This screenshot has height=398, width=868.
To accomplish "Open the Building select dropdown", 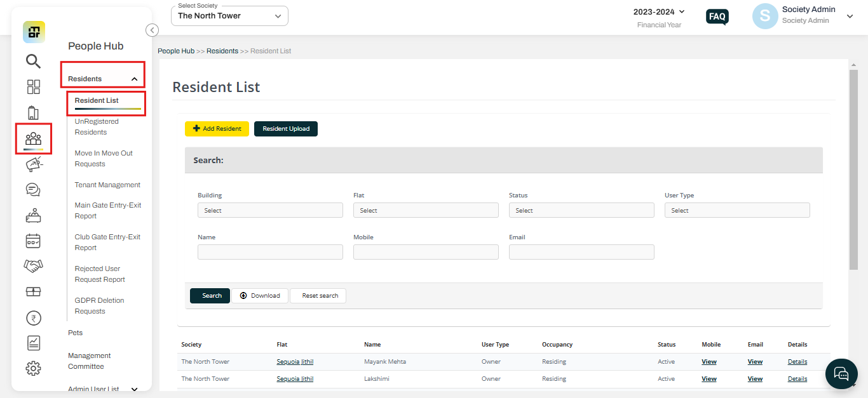I will click(x=270, y=210).
